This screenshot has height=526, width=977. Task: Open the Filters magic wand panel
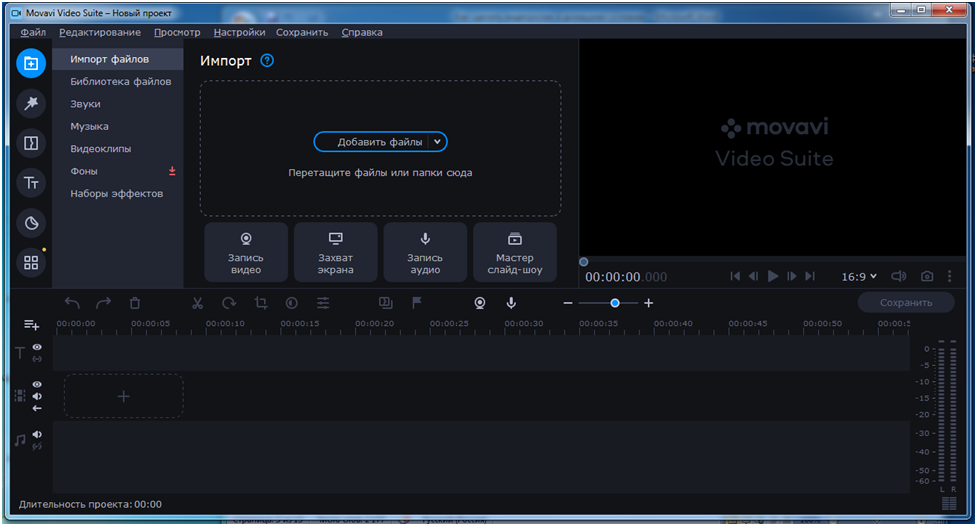pyautogui.click(x=31, y=103)
